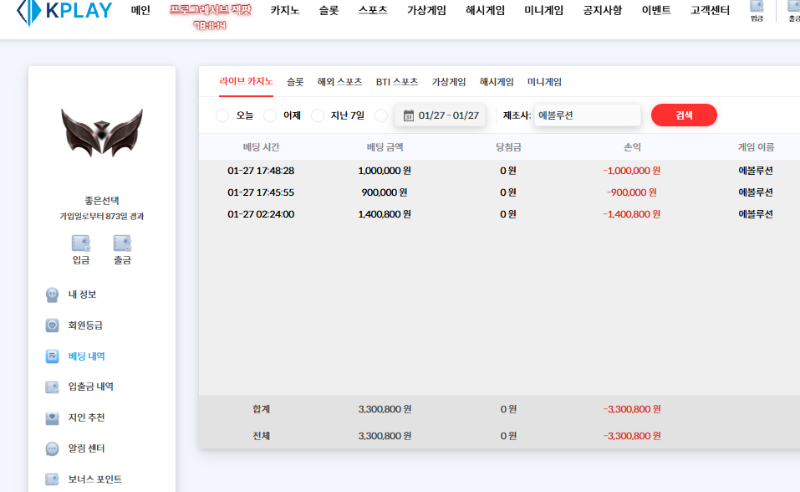Expand the 제조사 provider dropdown showing 에볼루션
Image resolution: width=800 pixels, height=492 pixels.
[586, 115]
